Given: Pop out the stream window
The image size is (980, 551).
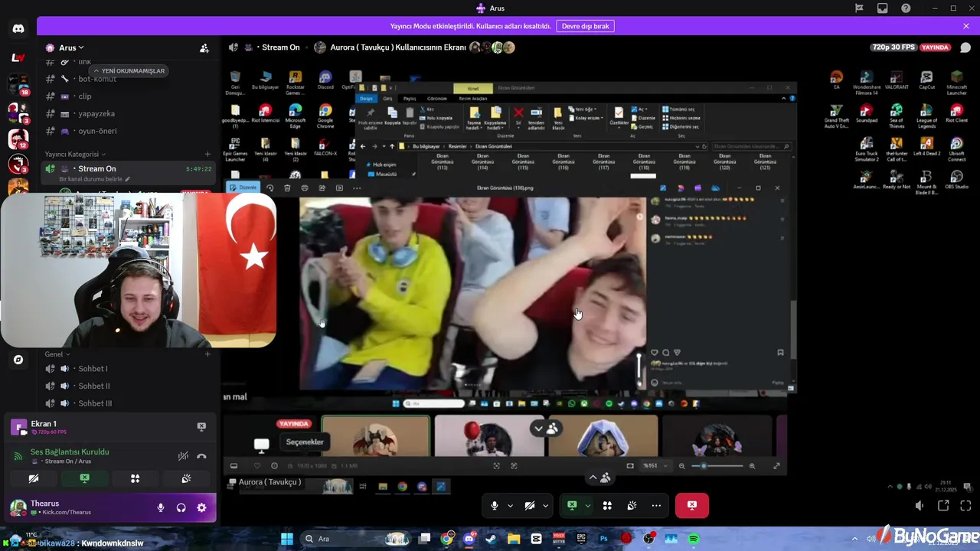Looking at the screenshot, I should pyautogui.click(x=943, y=506).
